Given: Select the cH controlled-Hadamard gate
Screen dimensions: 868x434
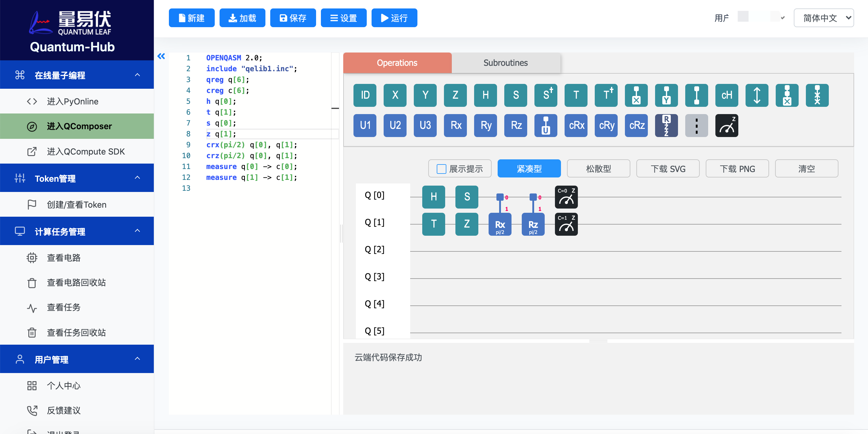Looking at the screenshot, I should [x=727, y=95].
